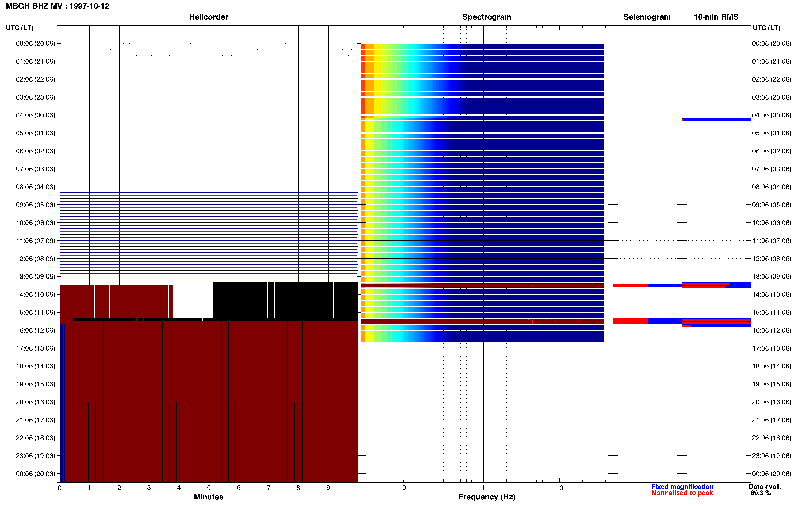Click left time label '07:06 (03:06)'

tap(36, 169)
